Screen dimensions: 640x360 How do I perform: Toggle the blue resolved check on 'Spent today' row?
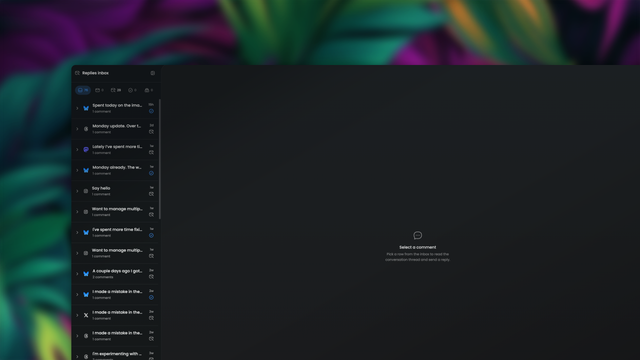(151, 111)
